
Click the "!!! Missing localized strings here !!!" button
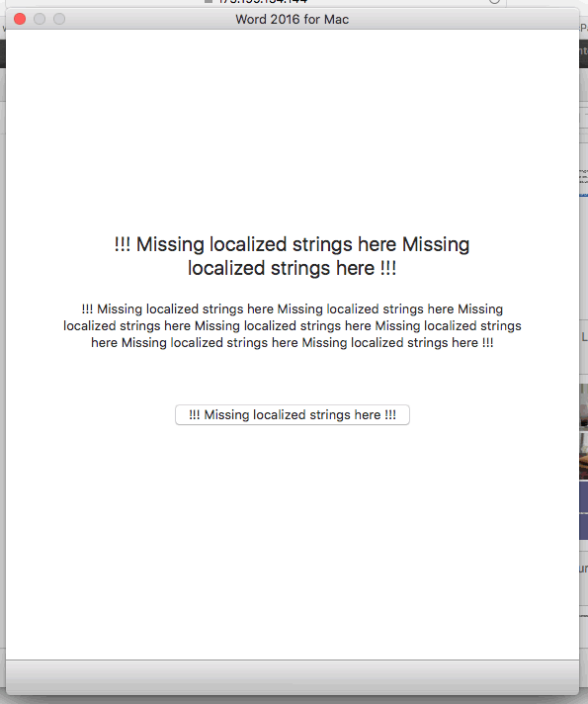(x=293, y=415)
